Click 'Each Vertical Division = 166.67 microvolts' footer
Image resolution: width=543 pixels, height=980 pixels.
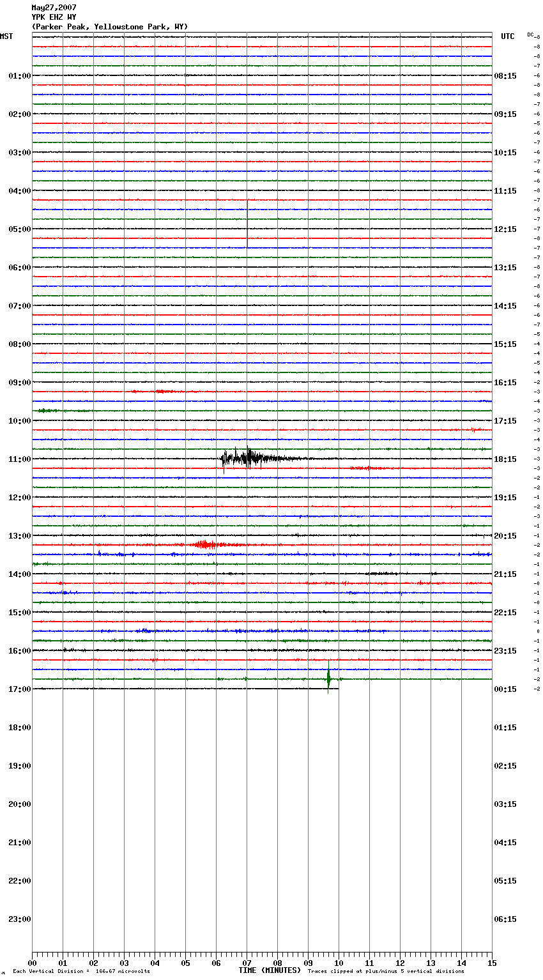pos(81,972)
